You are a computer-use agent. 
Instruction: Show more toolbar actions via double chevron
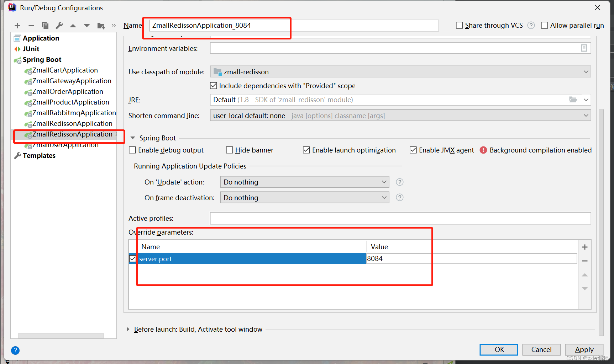114,25
